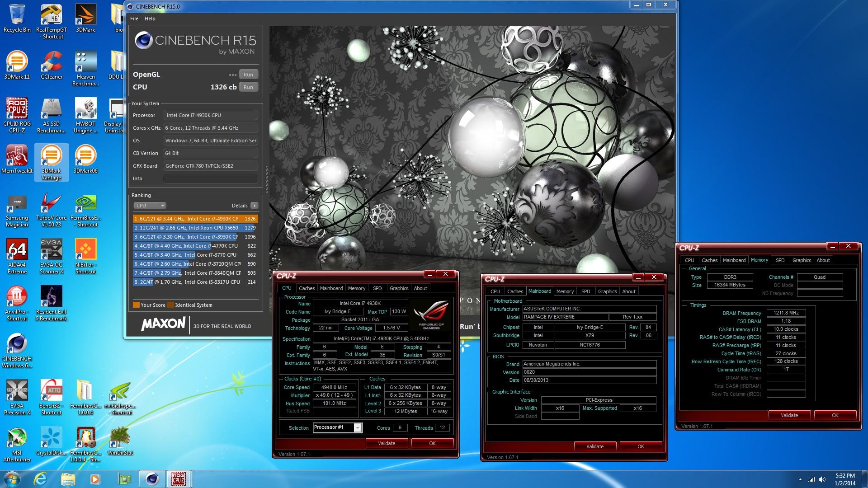This screenshot has width=868, height=488.
Task: Click OK in CPU tab window
Action: click(x=432, y=443)
